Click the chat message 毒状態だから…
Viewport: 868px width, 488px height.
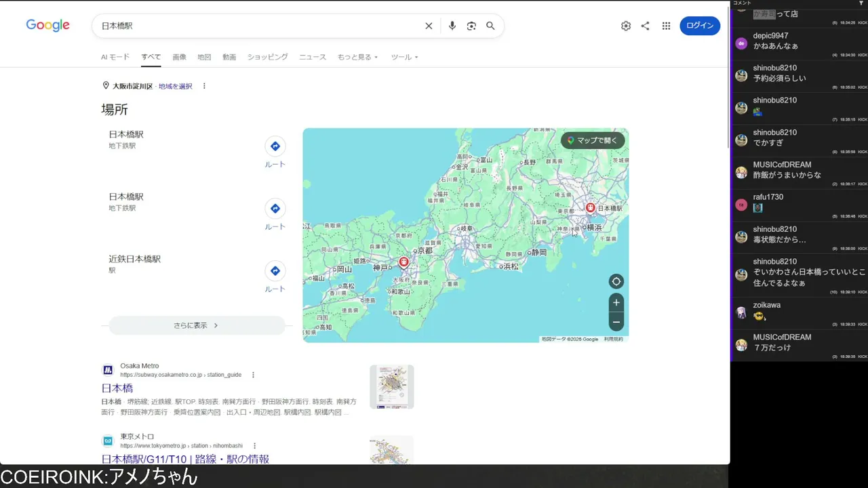point(780,240)
